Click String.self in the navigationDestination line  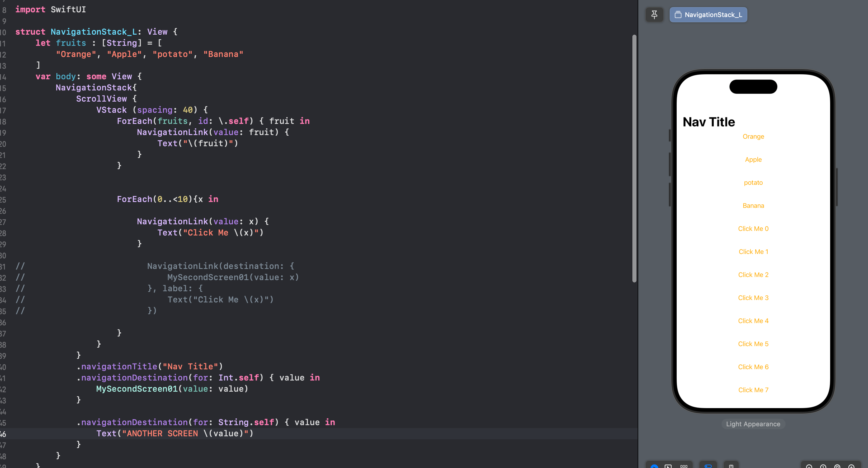246,422
